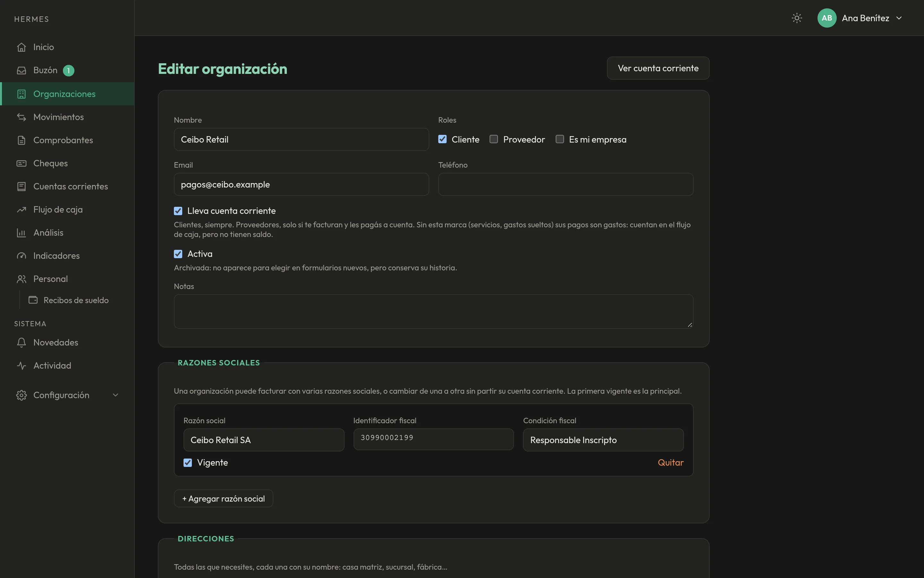Click the Cheques icon in sidebar
The width and height of the screenshot is (924, 578).
coord(21,163)
